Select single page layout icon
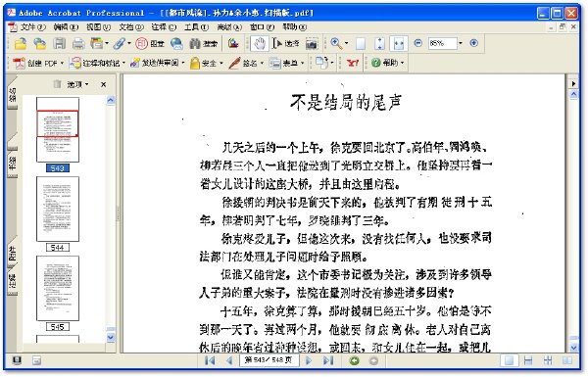 click(510, 360)
